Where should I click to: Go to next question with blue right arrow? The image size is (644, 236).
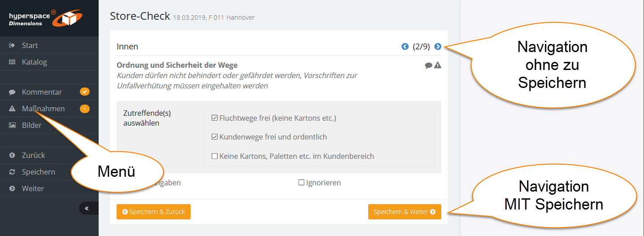point(438,47)
